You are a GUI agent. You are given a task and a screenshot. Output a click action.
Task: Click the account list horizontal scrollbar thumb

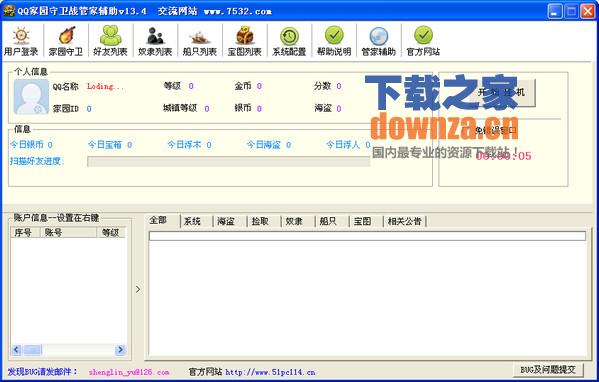click(32, 350)
